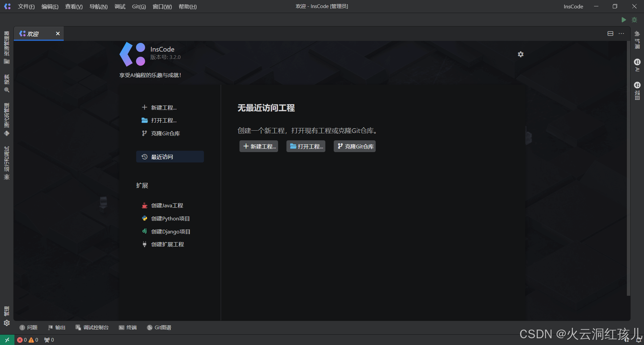This screenshot has width=644, height=345.
Task: Open the 项目 panel on the right sidebar
Action: 637,89
